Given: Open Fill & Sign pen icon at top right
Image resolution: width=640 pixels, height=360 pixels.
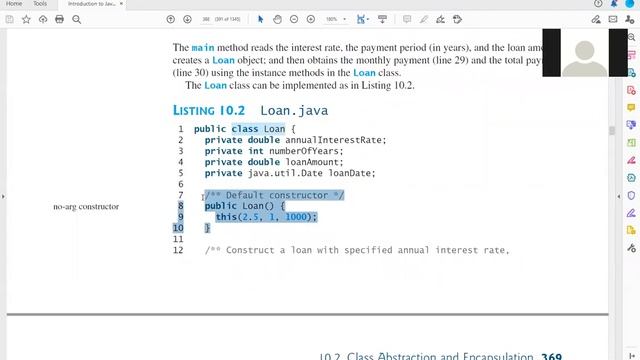Looking at the screenshot, I should [596, 19].
